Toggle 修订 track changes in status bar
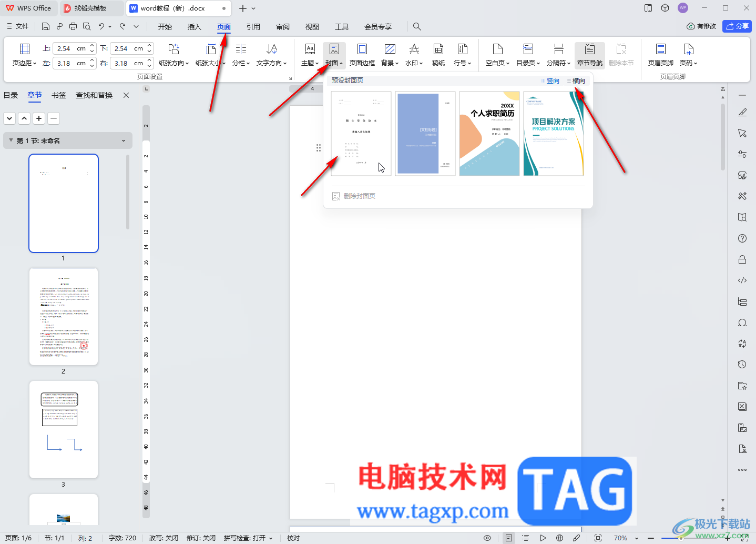 pos(201,538)
